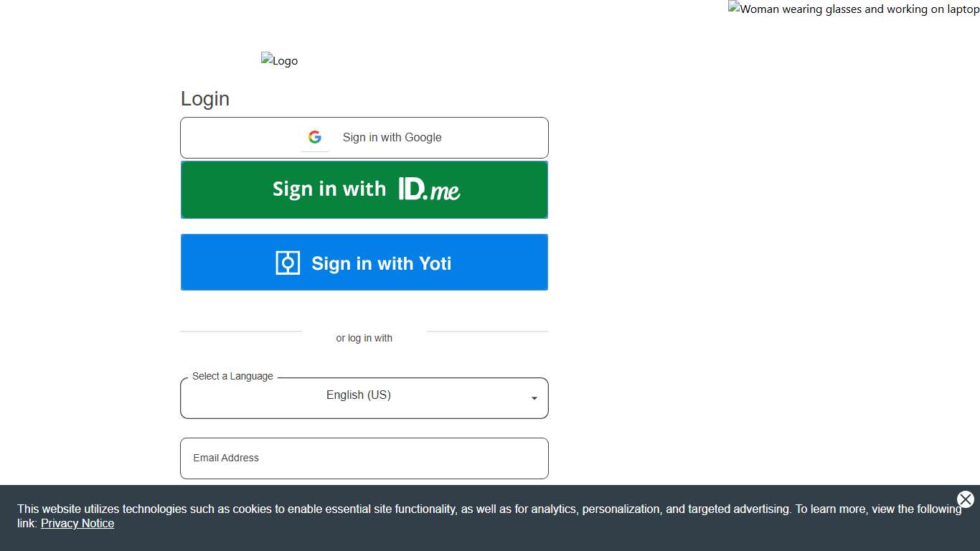The image size is (980, 551).
Task: Click the circled camera symbol on Yoti button
Action: coord(287,262)
